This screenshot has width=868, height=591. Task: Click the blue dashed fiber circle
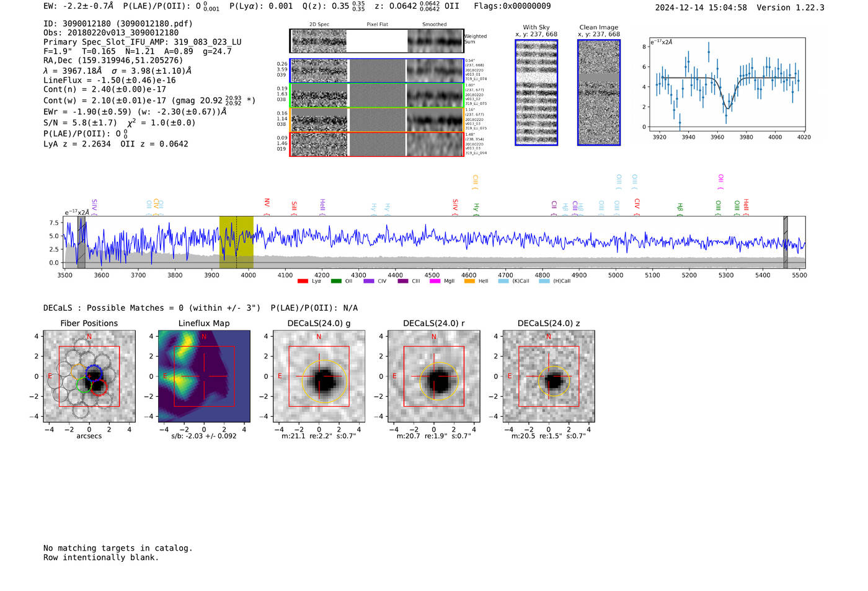tap(94, 374)
